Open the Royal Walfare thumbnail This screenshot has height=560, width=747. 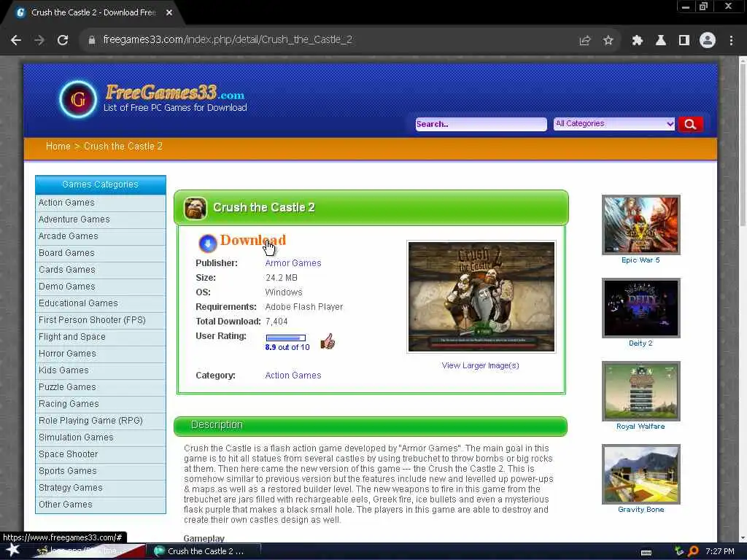click(640, 391)
